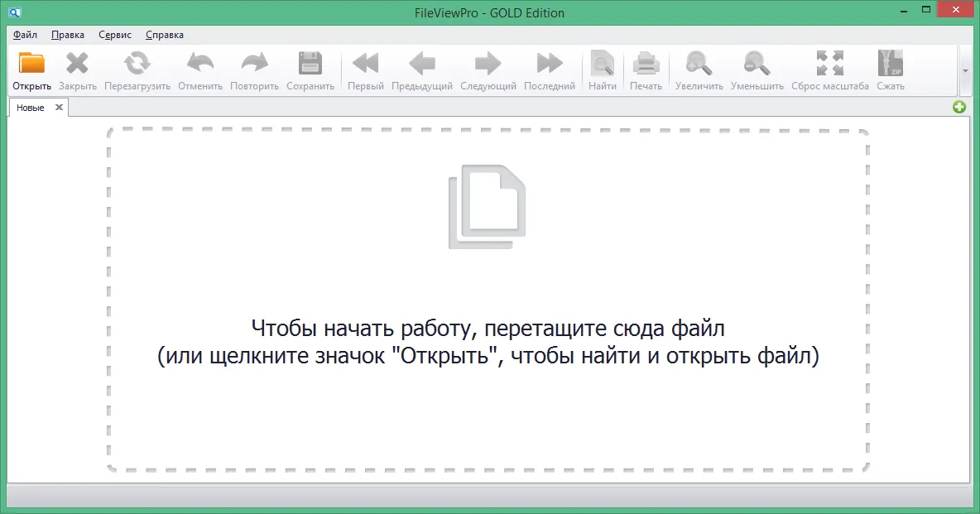The width and height of the screenshot is (980, 514).
Task: Click the Закрыть X toolbar icon
Action: click(x=78, y=64)
